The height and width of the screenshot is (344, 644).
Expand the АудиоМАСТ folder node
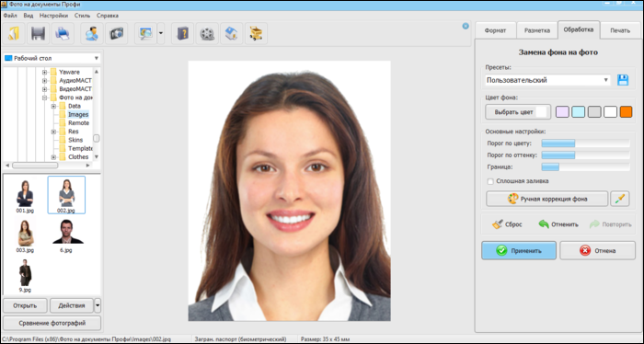click(x=45, y=80)
